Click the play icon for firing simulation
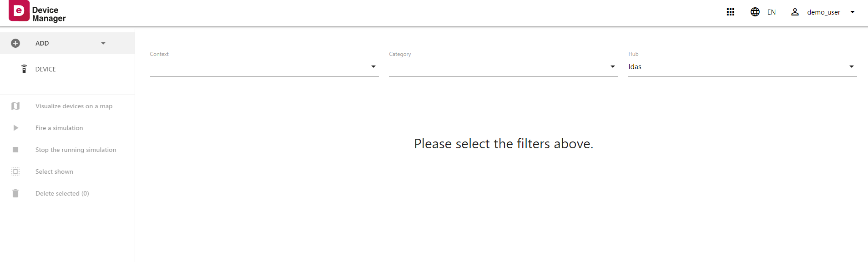The image size is (868, 262). (15, 128)
